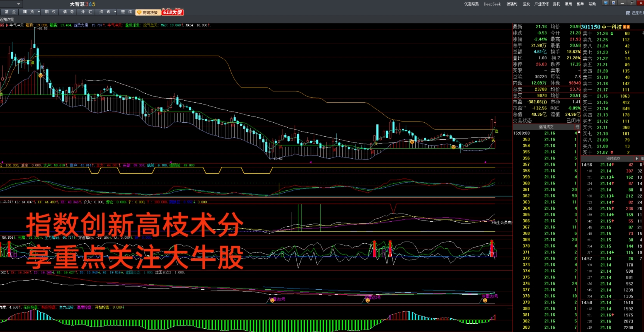Click the play arrow beside 分时成交
The image size is (644, 332).
(x=637, y=158)
